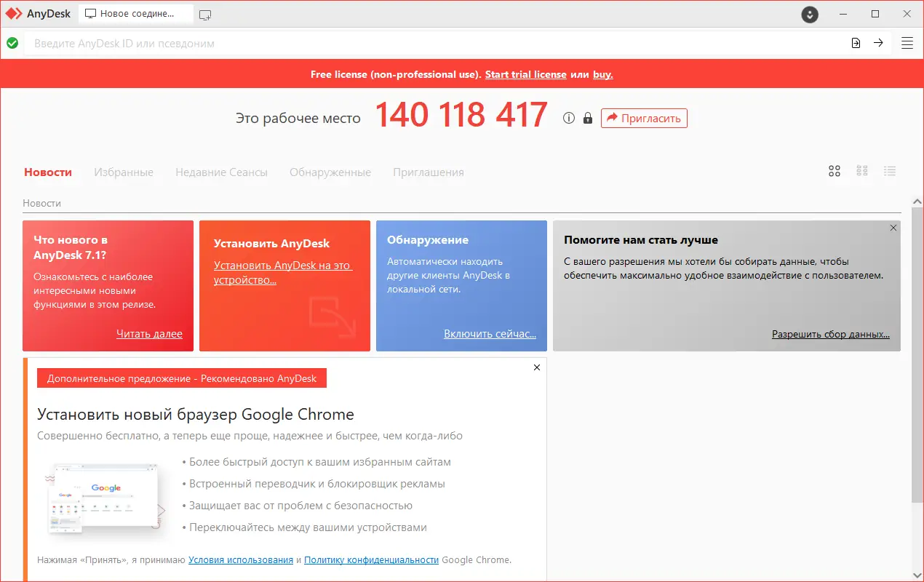Select the 'Новое соедине...' tab
The width and height of the screenshot is (924, 582).
[135, 14]
